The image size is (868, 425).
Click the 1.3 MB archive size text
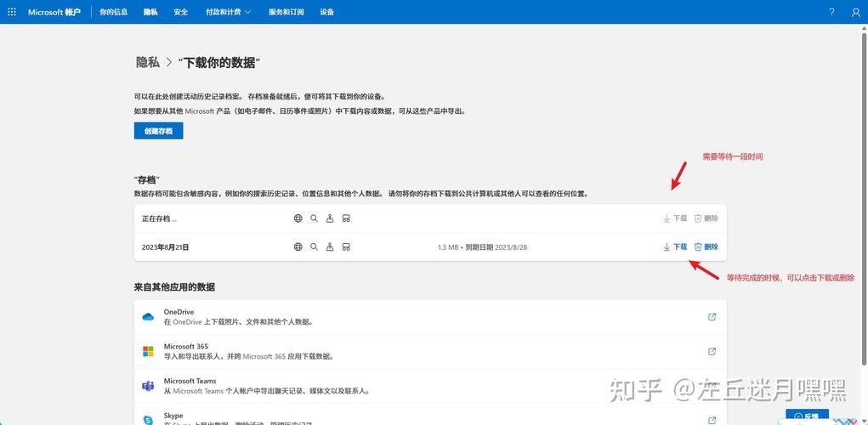448,247
